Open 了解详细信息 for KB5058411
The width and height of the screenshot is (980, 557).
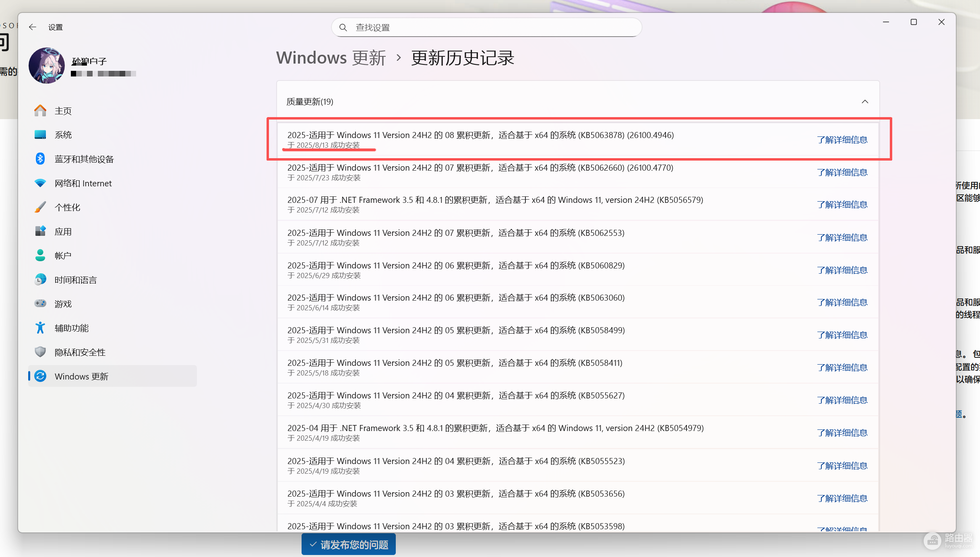tap(842, 367)
